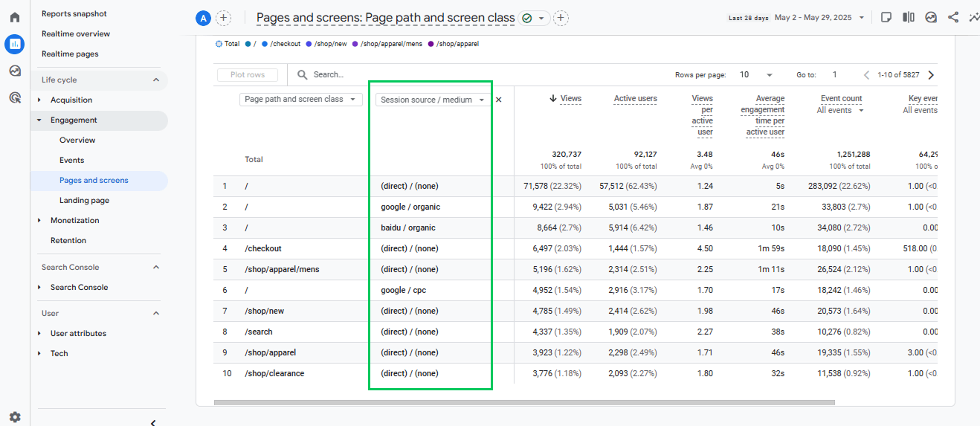Open the Admin settings gear icon
This screenshot has height=426, width=980.
click(x=15, y=417)
